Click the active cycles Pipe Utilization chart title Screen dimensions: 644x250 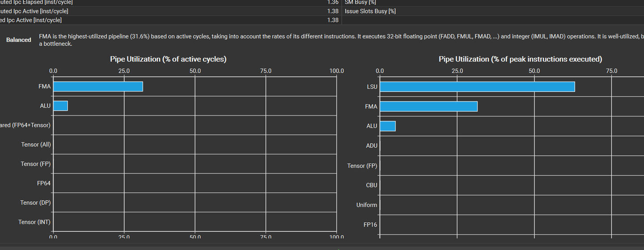[x=168, y=59]
